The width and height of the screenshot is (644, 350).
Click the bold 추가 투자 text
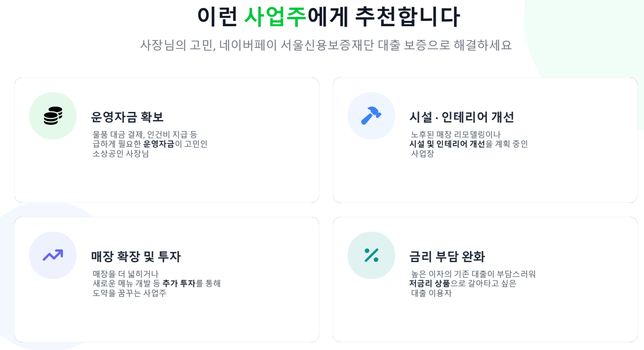click(x=179, y=283)
